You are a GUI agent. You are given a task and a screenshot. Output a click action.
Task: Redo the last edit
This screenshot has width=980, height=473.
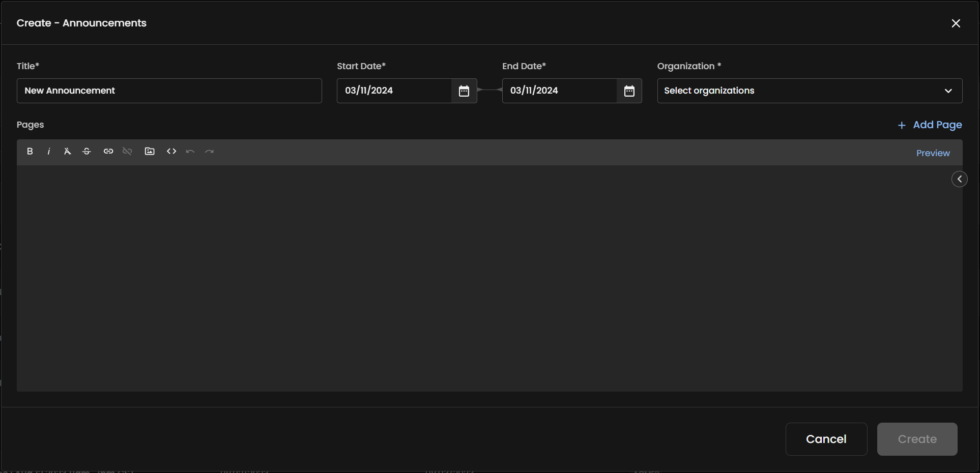click(x=209, y=151)
